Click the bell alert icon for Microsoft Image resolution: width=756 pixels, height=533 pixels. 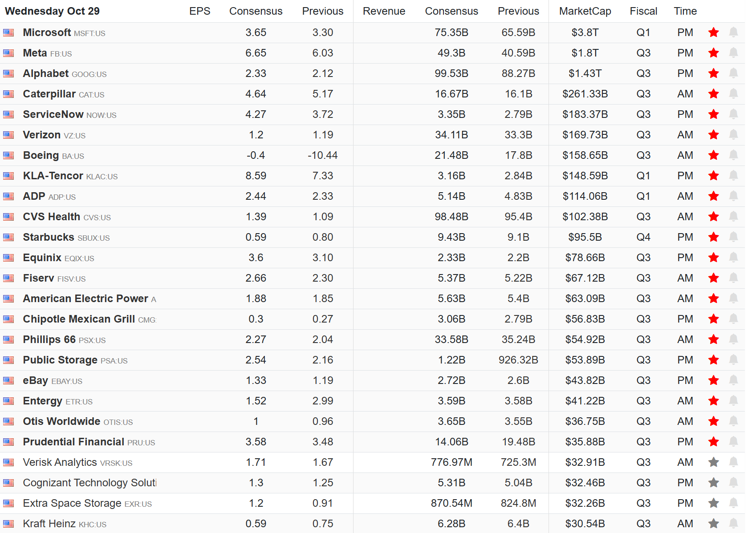coord(733,32)
